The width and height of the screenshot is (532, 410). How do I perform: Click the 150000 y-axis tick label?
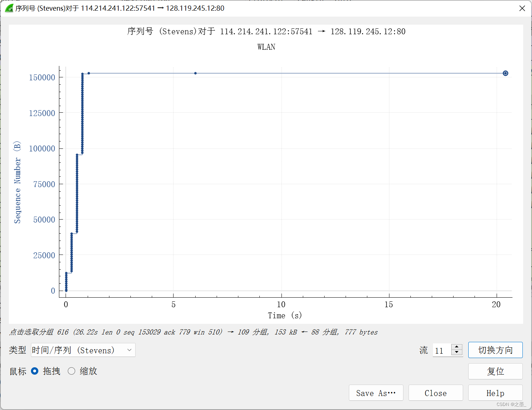pyautogui.click(x=42, y=77)
